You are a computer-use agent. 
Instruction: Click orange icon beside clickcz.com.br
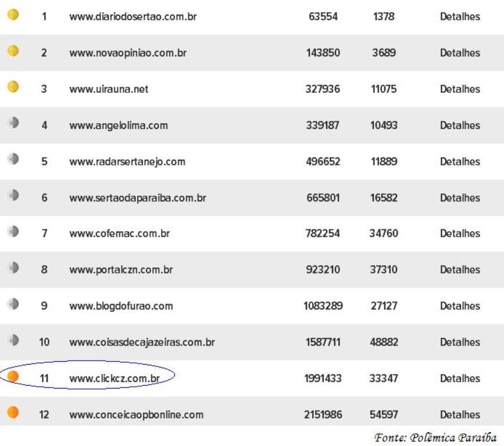tap(13, 377)
